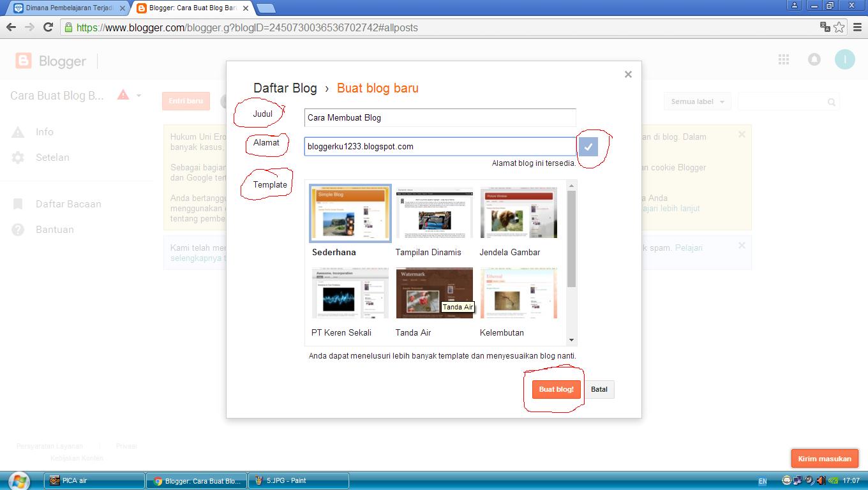Click the Kebijakan Konten footer link
868x490 pixels.
click(x=77, y=458)
